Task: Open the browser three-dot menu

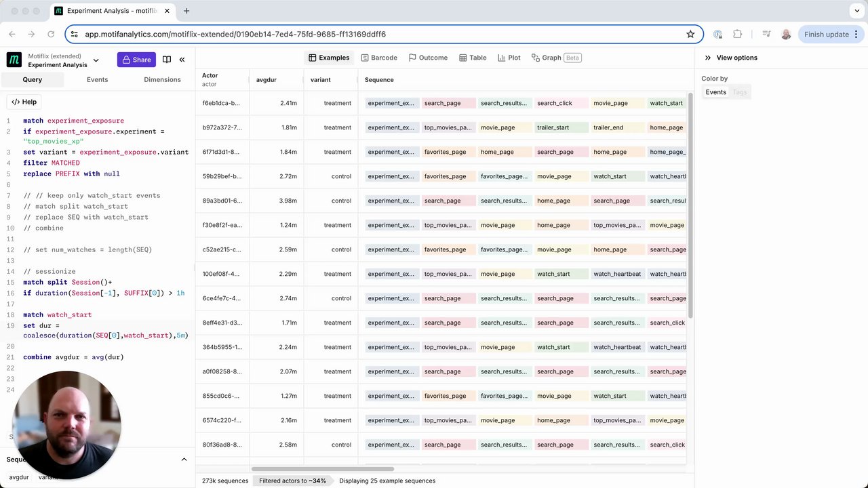Action: (858, 34)
